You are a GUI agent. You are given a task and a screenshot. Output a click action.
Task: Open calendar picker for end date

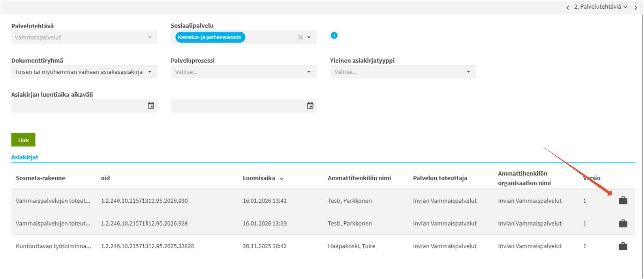[x=310, y=106]
